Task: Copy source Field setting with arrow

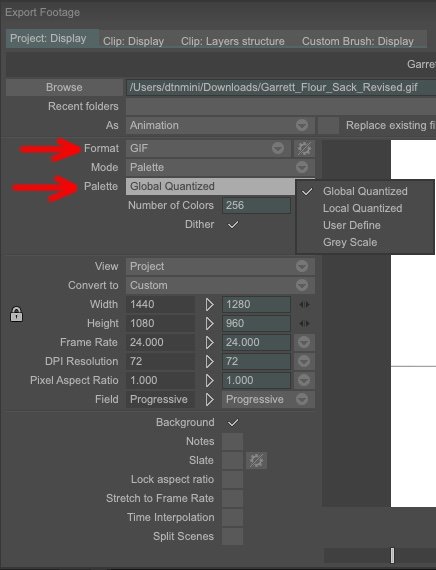Action: [209, 399]
